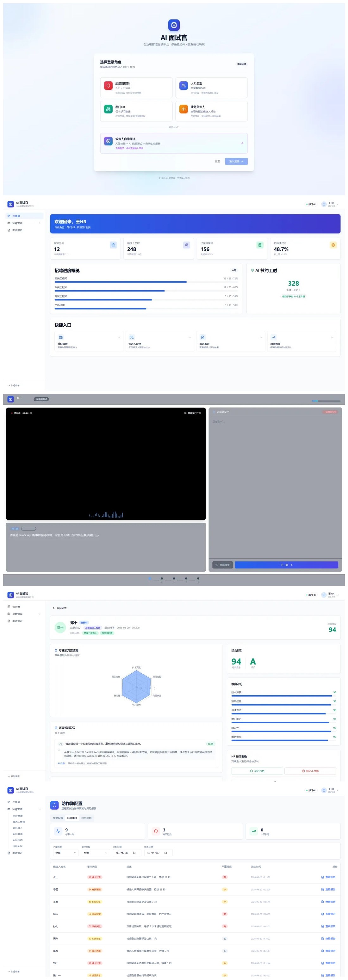Screen dimensions: 348x980
Task: Click the 标记合格 button
Action: tap(257, 771)
